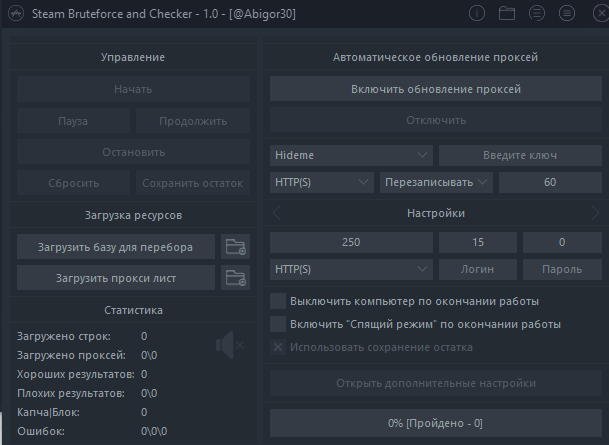Viewport: 609px width, 445px height.
Task: Click the 0\0\0 errors value
Action: click(x=154, y=431)
